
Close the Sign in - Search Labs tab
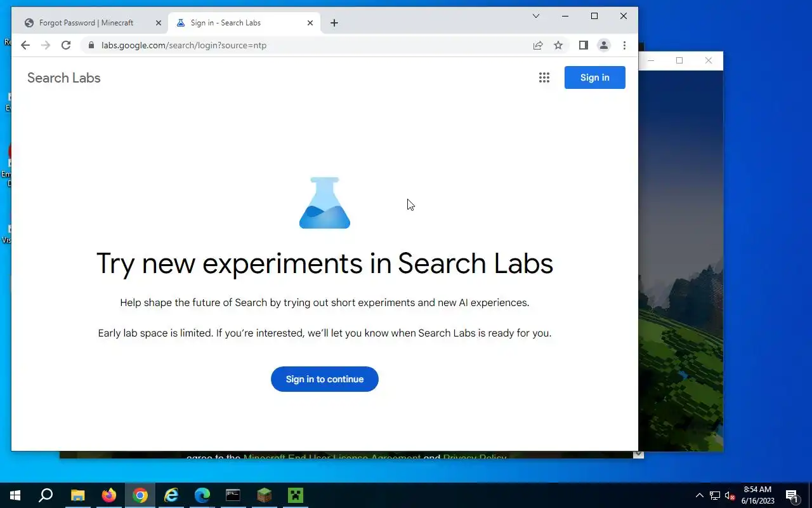[310, 23]
